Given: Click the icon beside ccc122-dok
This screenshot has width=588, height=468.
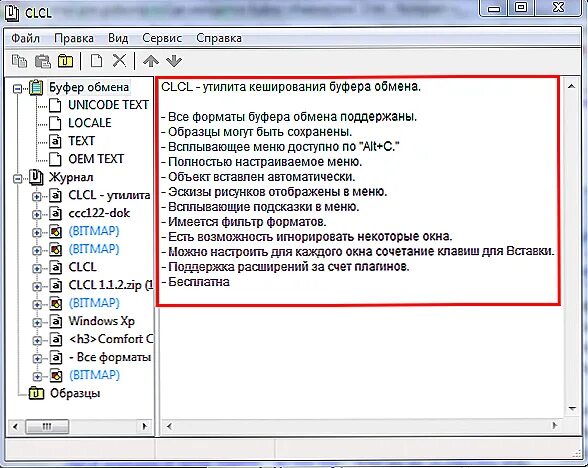Looking at the screenshot, I should coord(55,213).
